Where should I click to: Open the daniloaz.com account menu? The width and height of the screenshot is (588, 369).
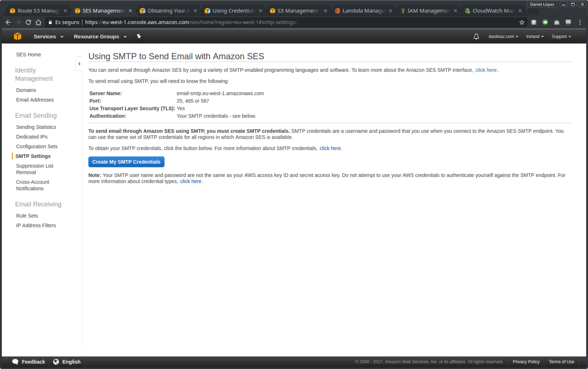[x=503, y=36]
